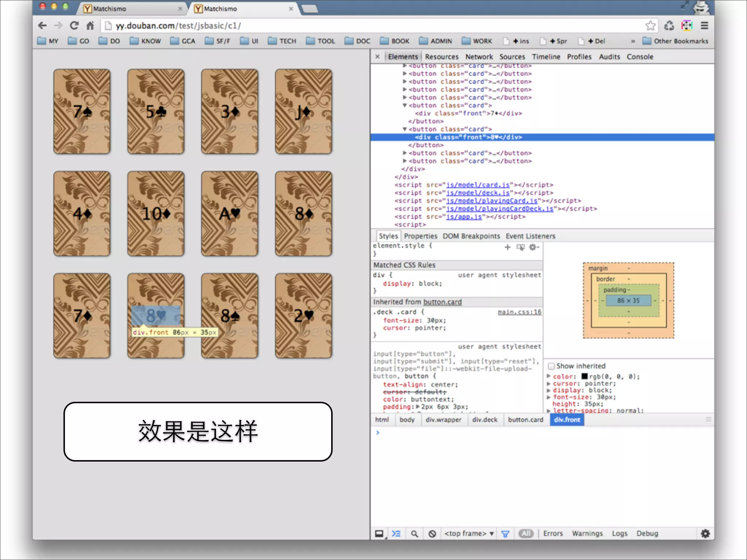Click the green recycle extension icon

point(669,26)
